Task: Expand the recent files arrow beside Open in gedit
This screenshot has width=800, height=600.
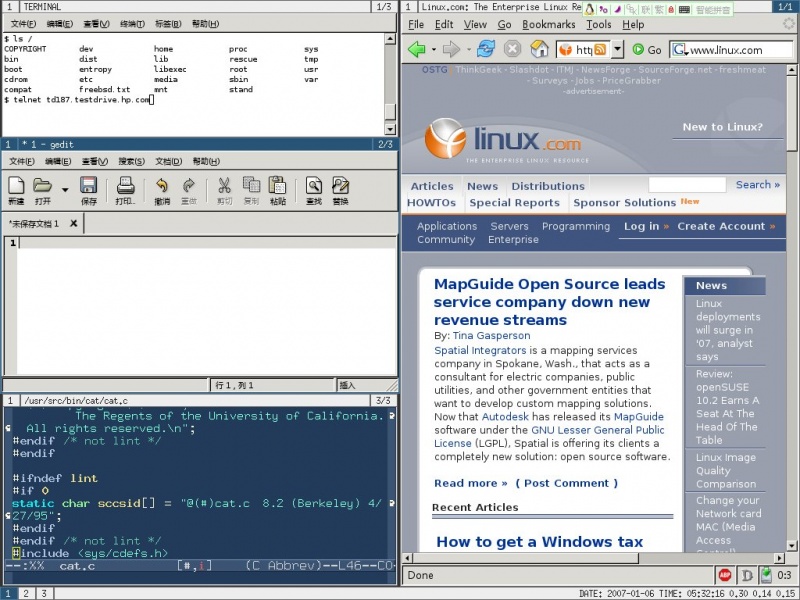Action: (x=65, y=190)
